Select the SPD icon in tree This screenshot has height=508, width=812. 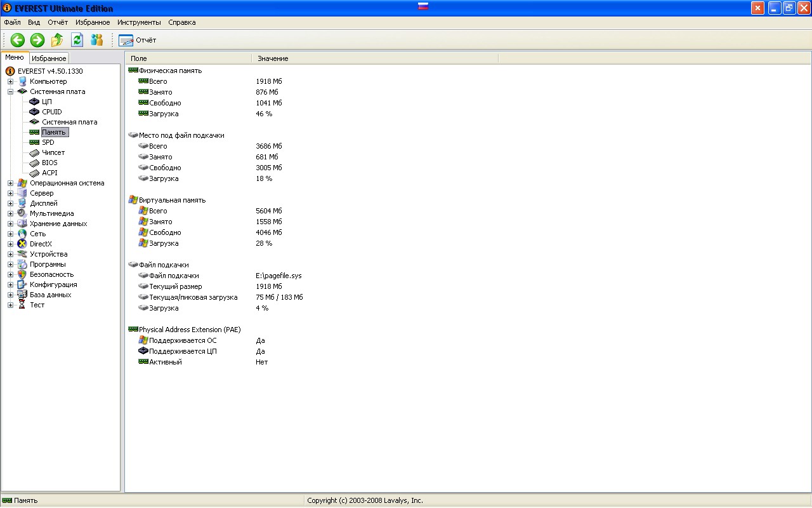pyautogui.click(x=34, y=142)
